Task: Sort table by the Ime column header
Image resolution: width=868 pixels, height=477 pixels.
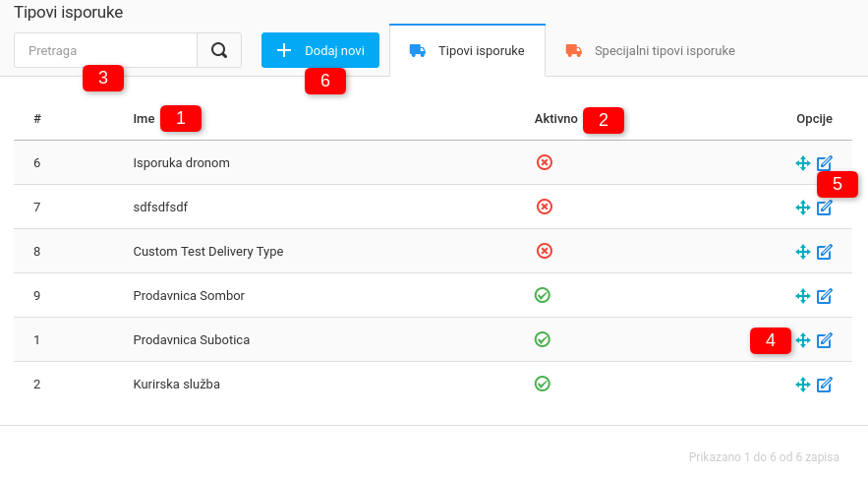Action: 145,119
